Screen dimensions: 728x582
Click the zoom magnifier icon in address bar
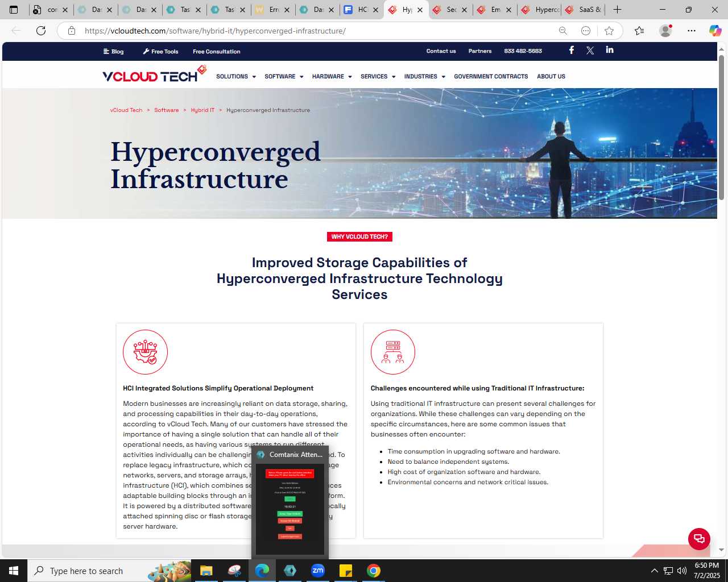click(x=563, y=31)
